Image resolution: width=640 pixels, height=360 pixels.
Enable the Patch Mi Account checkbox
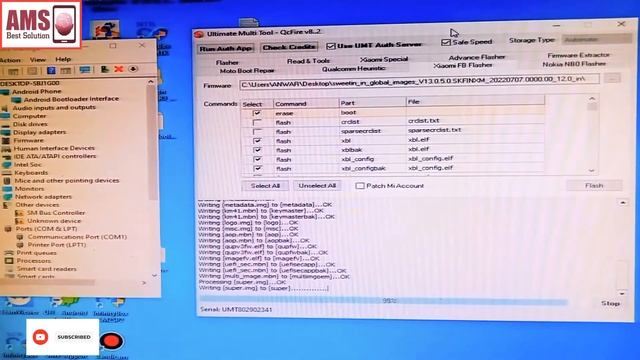pos(360,186)
